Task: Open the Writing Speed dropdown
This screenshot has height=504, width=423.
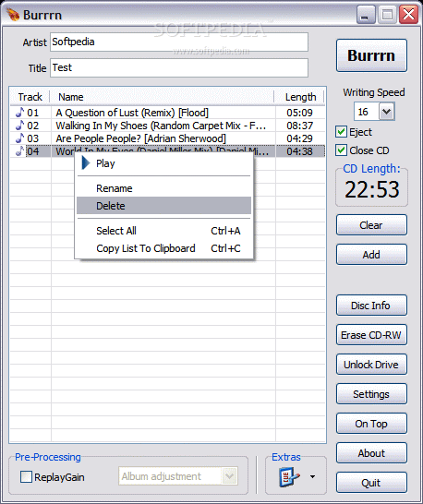Action: click(386, 112)
